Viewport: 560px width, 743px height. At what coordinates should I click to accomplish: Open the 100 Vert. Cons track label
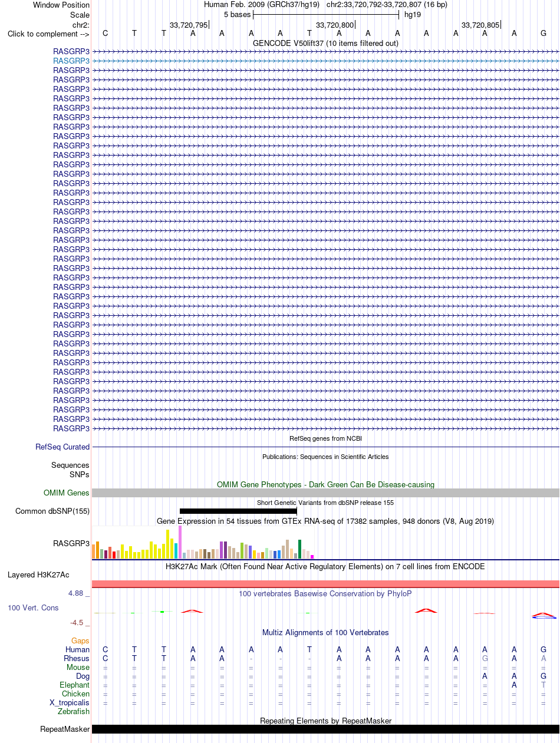(33, 607)
